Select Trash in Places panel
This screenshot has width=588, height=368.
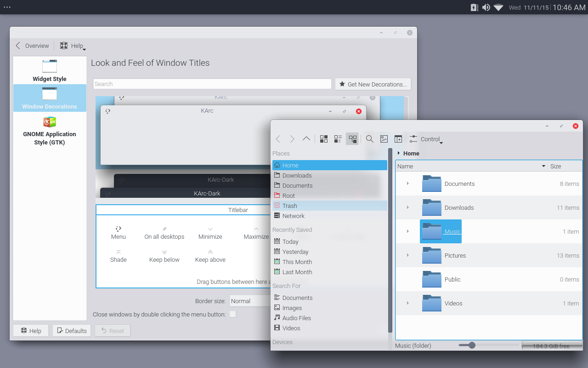coord(330,206)
